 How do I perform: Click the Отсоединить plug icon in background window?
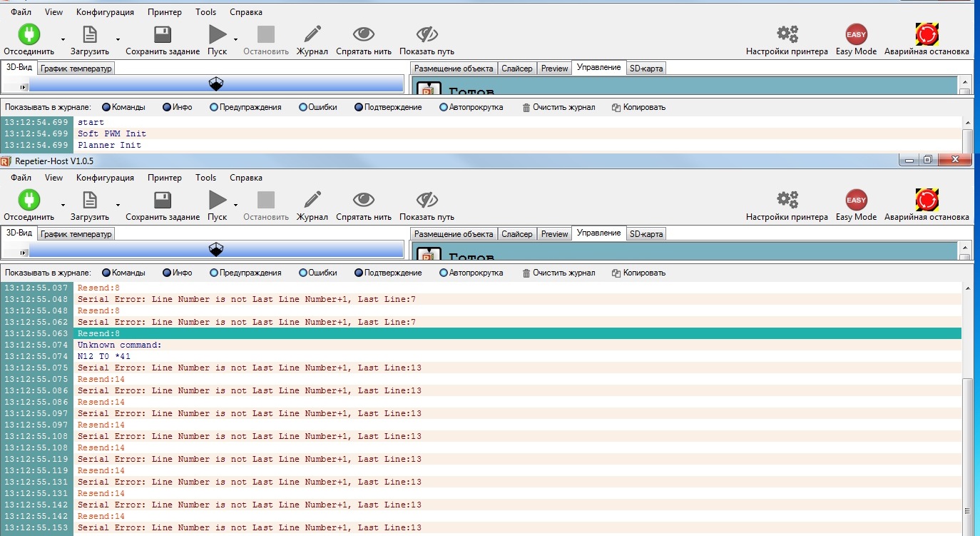[x=29, y=34]
